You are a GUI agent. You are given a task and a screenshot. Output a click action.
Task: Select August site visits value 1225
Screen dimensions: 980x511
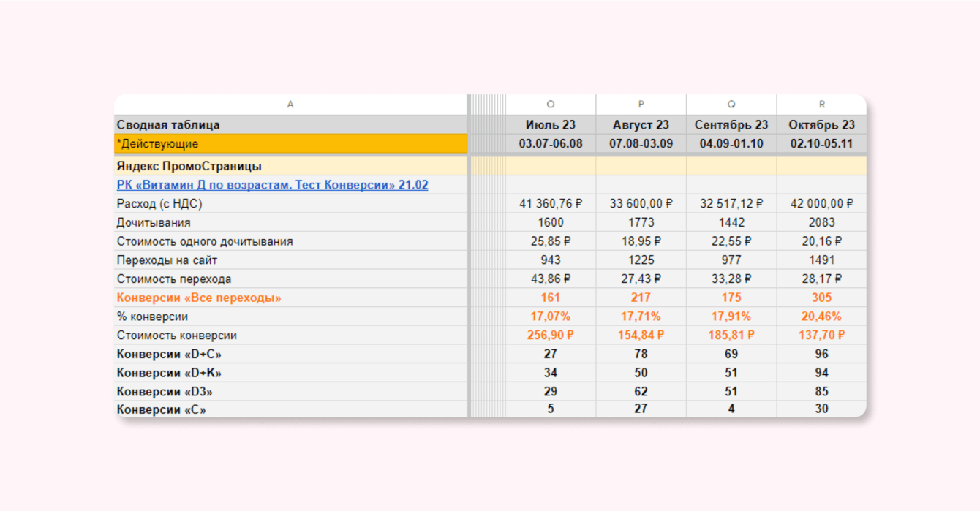641,260
